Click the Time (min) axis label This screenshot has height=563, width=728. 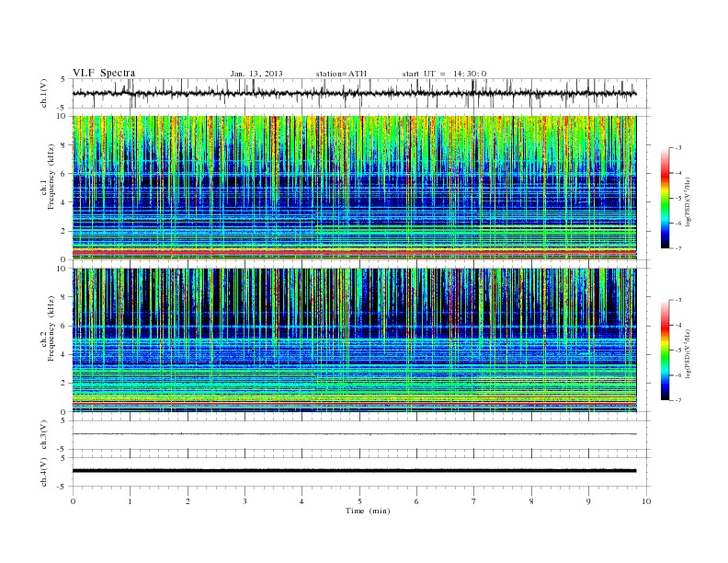click(x=368, y=511)
